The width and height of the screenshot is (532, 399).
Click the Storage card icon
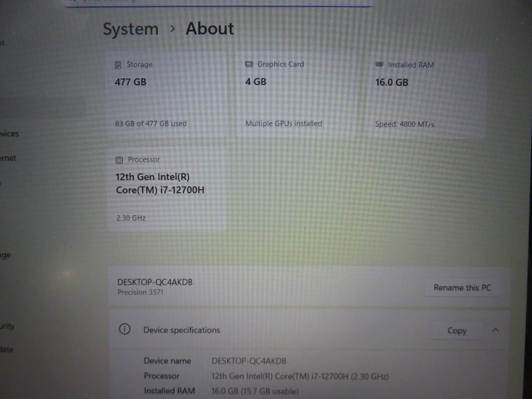[x=118, y=65]
